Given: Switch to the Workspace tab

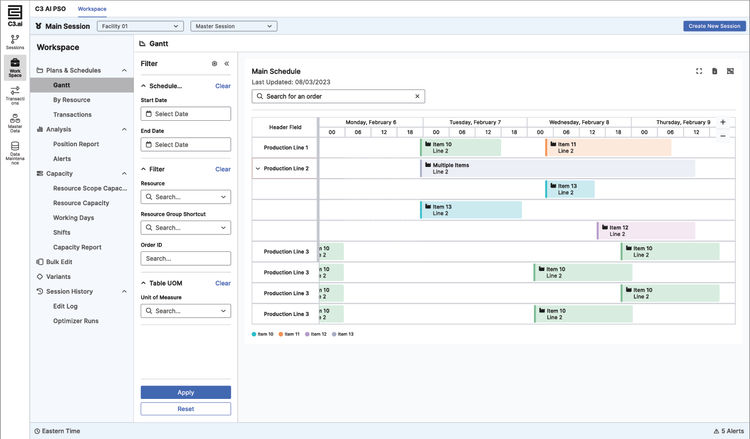Looking at the screenshot, I should coord(92,9).
